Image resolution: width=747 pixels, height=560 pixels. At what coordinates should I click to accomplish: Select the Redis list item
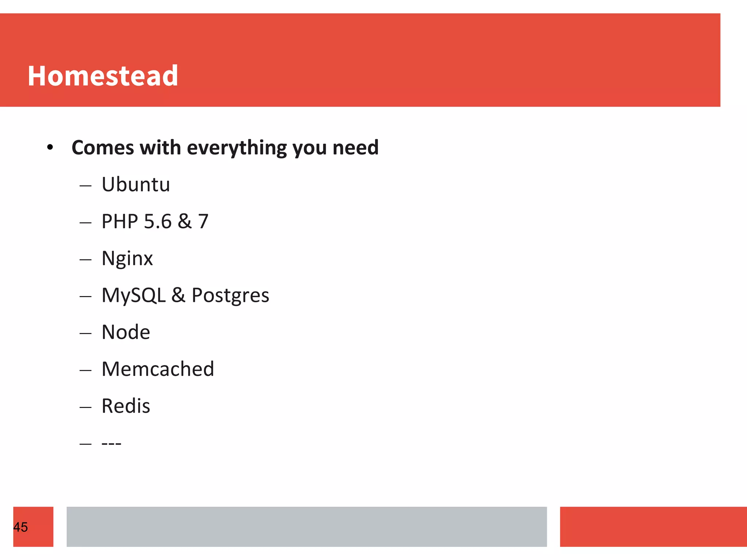click(126, 406)
